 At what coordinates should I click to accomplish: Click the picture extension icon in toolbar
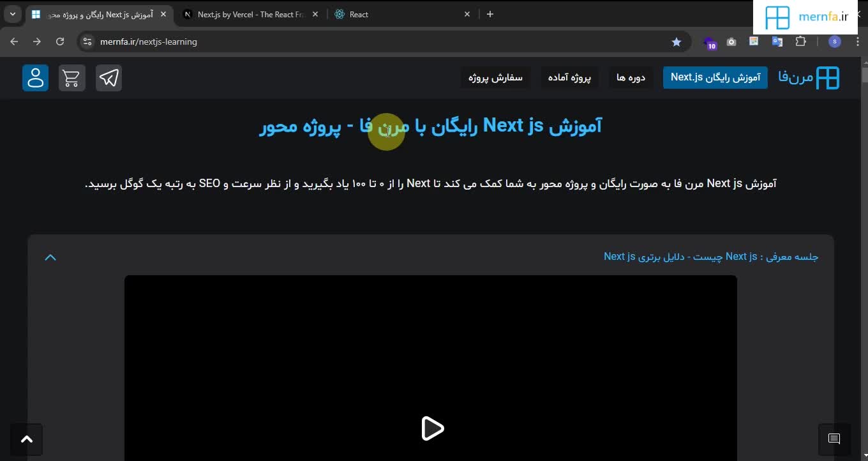click(x=754, y=42)
